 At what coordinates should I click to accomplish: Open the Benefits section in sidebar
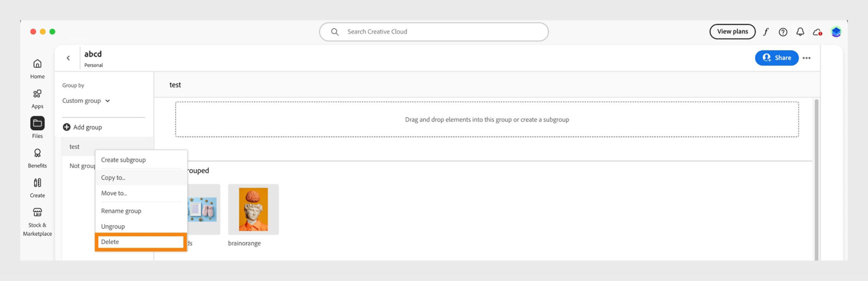coord(38,158)
